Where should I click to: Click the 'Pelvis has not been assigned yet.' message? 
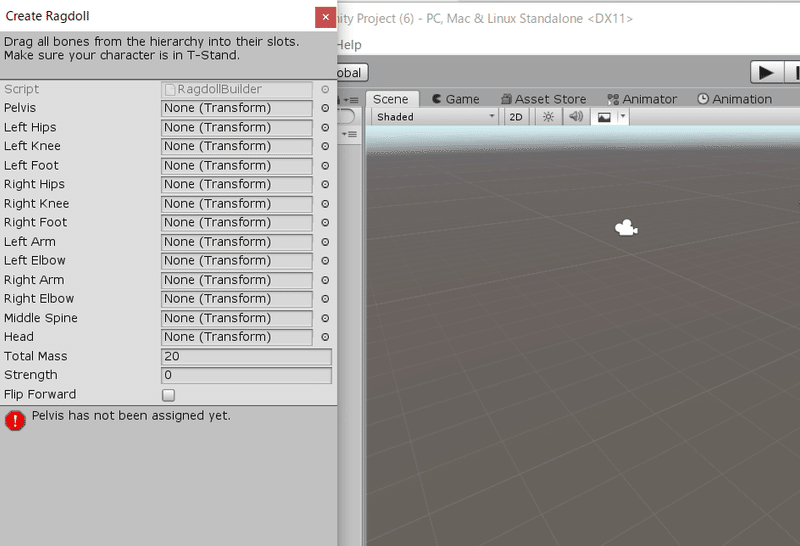pos(131,416)
